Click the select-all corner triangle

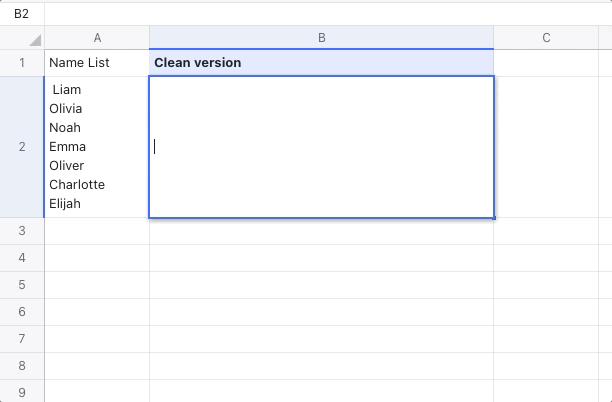coord(34,39)
